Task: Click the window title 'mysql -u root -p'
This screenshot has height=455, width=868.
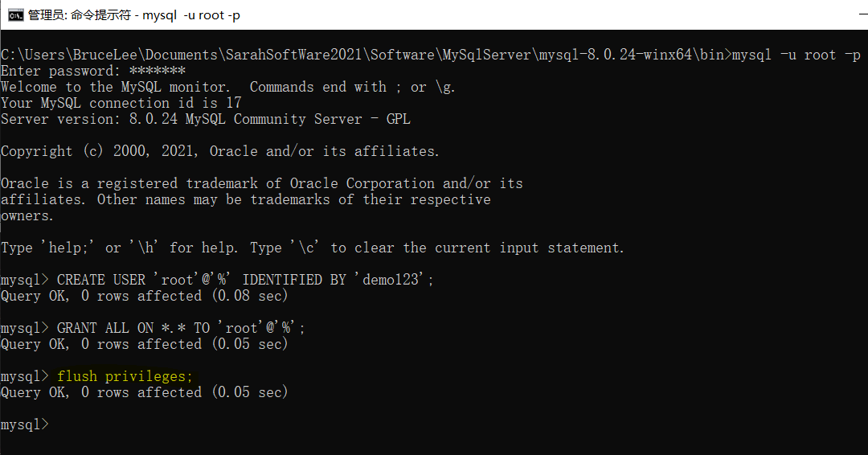Action: coord(191,15)
